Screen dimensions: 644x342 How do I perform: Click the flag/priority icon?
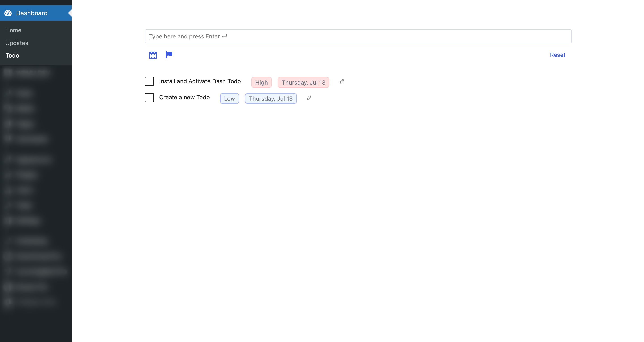coord(169,54)
